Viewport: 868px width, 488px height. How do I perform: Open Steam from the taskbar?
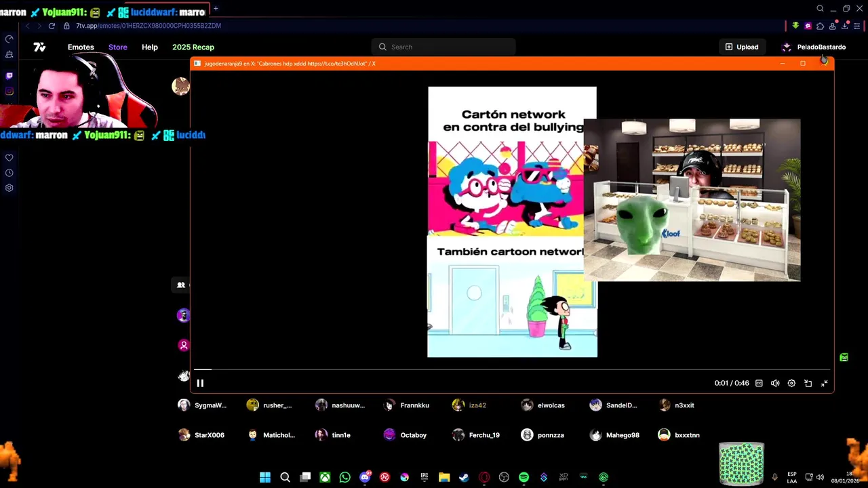[464, 477]
